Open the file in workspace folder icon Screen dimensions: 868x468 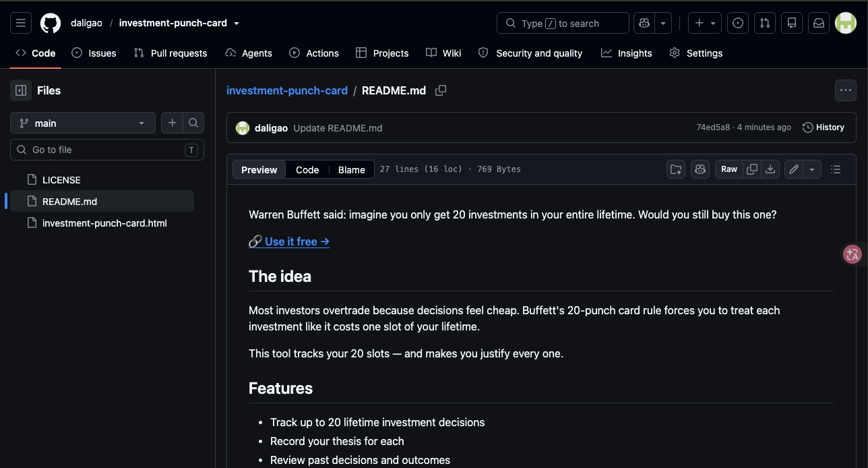676,169
